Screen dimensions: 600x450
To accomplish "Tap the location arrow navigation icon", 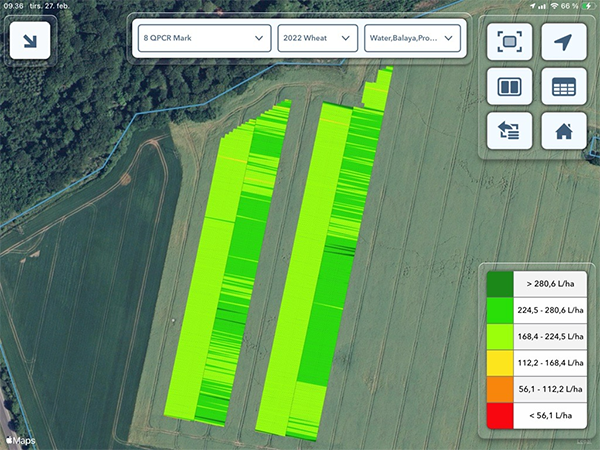I will click(564, 41).
